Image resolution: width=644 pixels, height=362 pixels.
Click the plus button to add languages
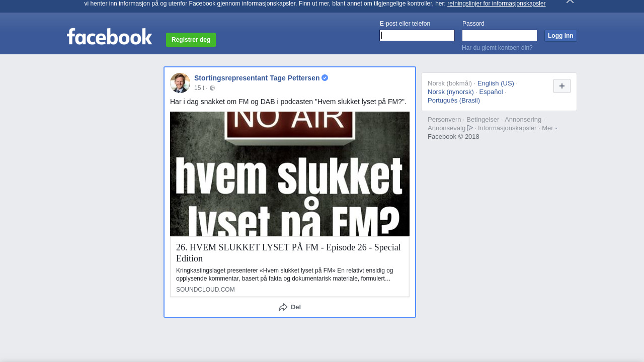(x=562, y=86)
